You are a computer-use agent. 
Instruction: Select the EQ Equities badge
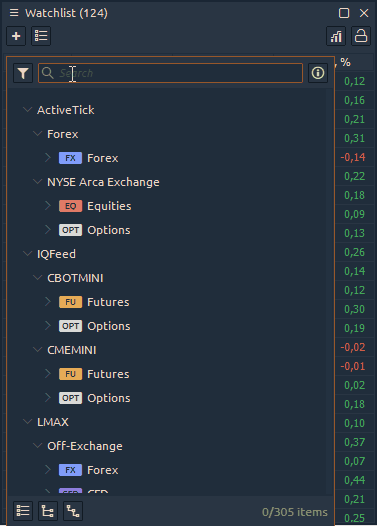click(70, 206)
